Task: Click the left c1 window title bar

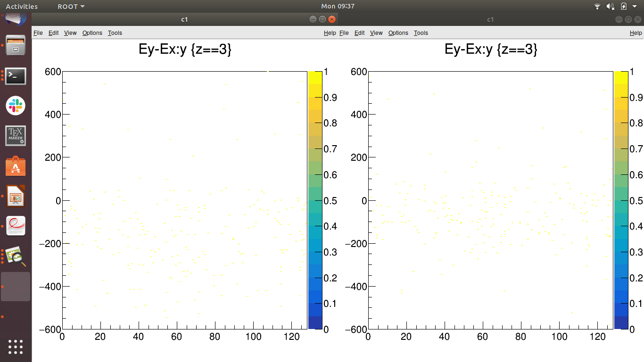Action: [185, 19]
